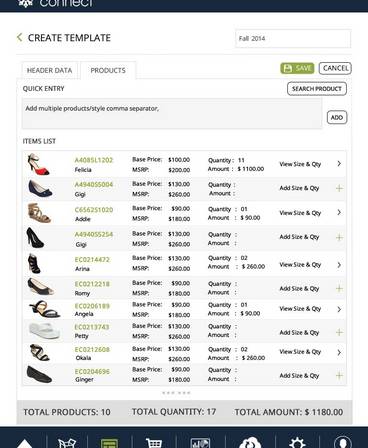368x448 pixels.
Task: Open product code A494055254 Gigi
Action: coord(94,234)
